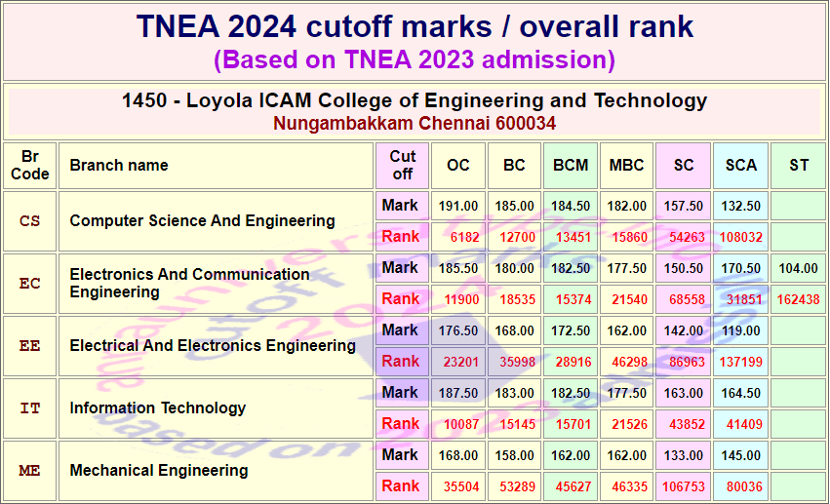Screen dimensions: 830x504
Task: Click the Loyola ICAM College title
Action: tap(415, 100)
